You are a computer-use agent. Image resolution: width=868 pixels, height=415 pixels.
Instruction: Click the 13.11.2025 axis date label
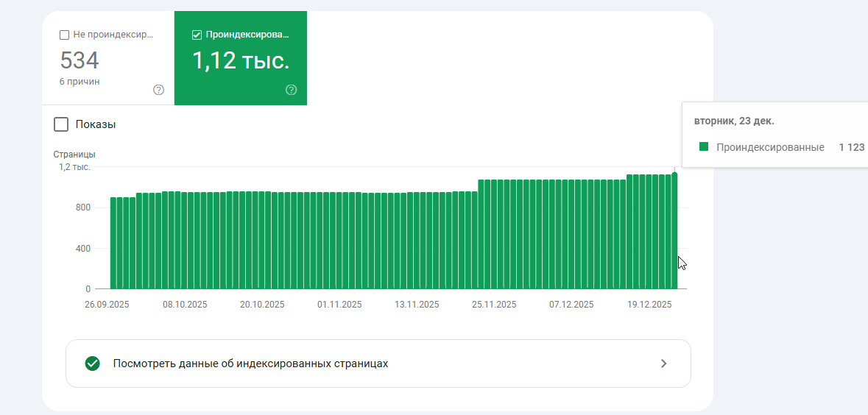tap(417, 305)
